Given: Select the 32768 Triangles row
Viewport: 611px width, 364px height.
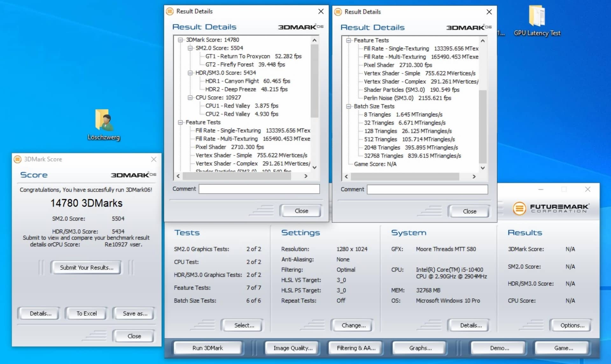Looking at the screenshot, I should 412,156.
